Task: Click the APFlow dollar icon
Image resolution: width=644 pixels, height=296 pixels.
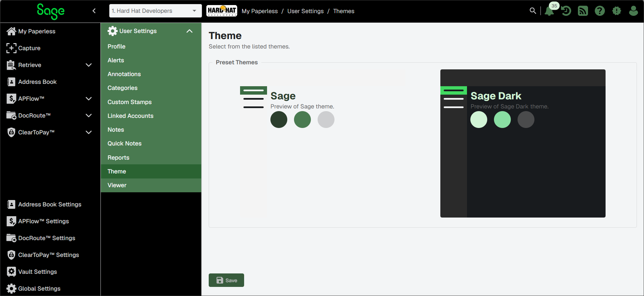Action: (11, 99)
